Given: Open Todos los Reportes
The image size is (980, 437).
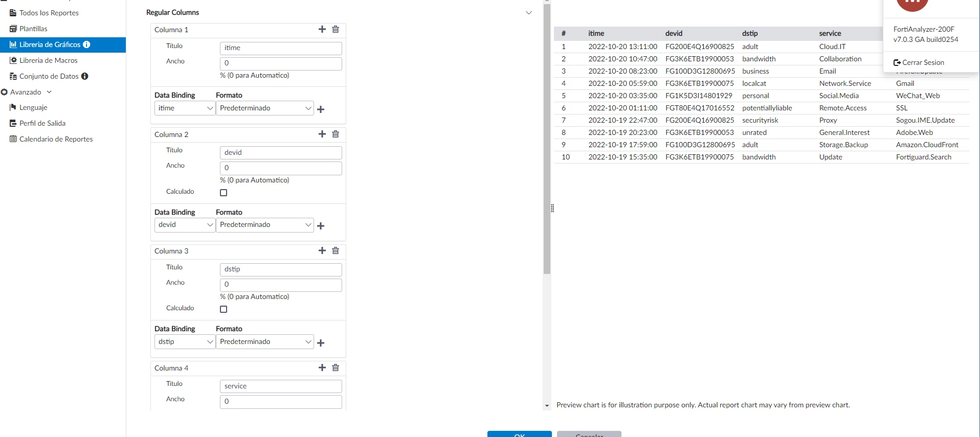Looking at the screenshot, I should click(x=49, y=13).
